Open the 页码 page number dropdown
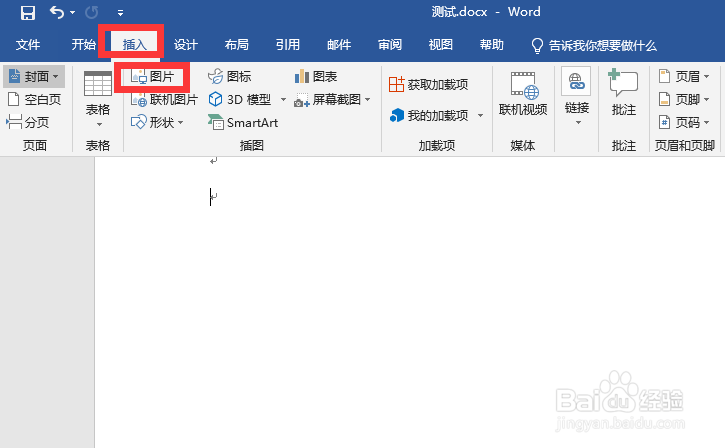 (x=684, y=123)
